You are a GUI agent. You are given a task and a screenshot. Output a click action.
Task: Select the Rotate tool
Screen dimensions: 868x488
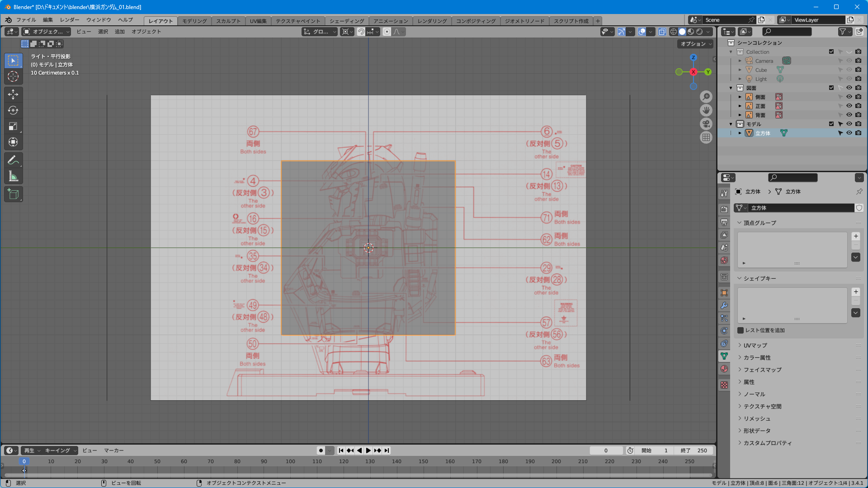pyautogui.click(x=13, y=110)
